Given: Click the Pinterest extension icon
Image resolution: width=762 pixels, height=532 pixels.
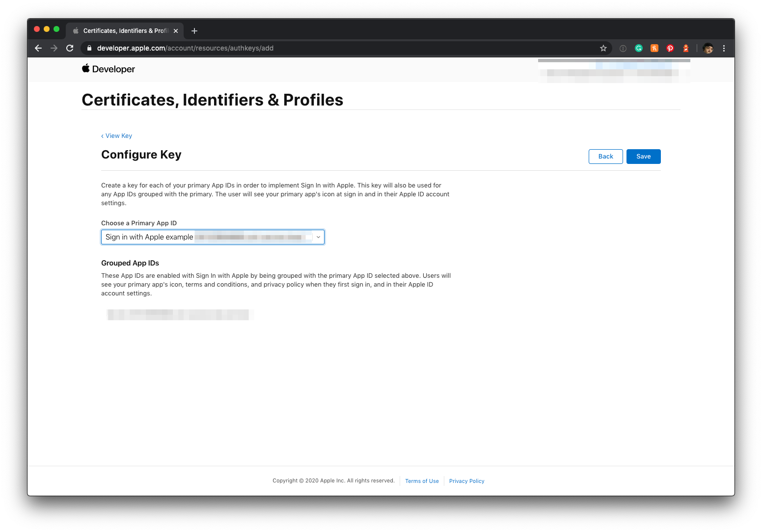Looking at the screenshot, I should click(670, 48).
